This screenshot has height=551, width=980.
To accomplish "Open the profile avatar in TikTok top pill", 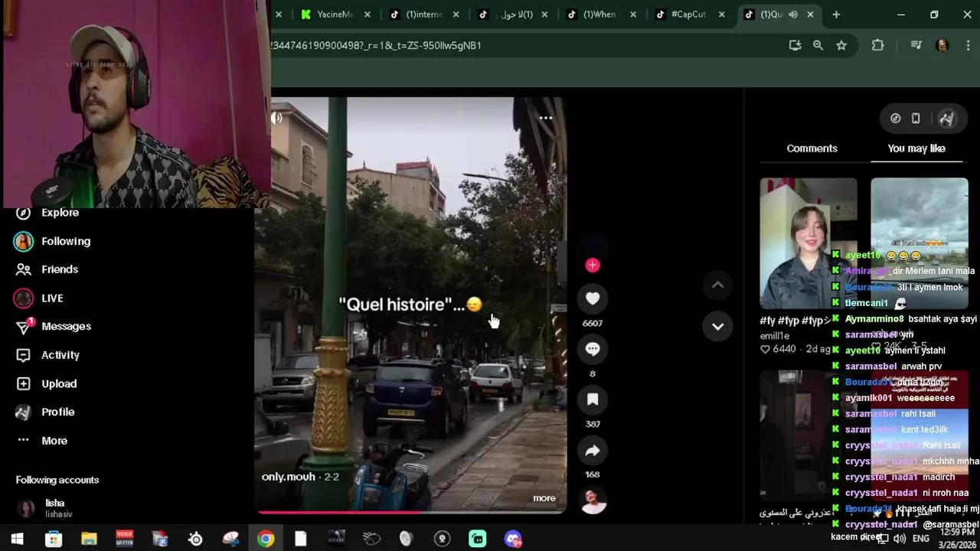I will (947, 118).
